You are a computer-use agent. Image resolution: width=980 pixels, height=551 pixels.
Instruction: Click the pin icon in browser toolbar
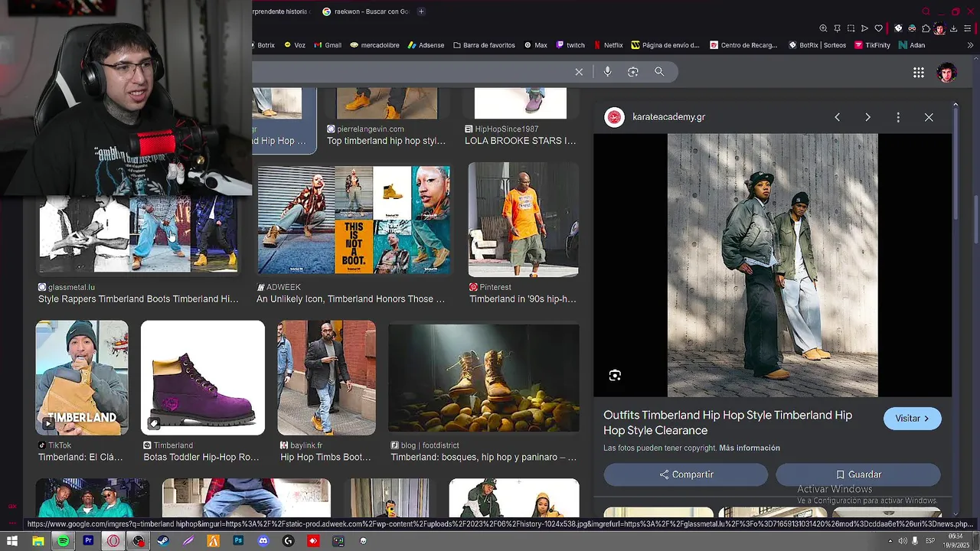click(x=837, y=28)
